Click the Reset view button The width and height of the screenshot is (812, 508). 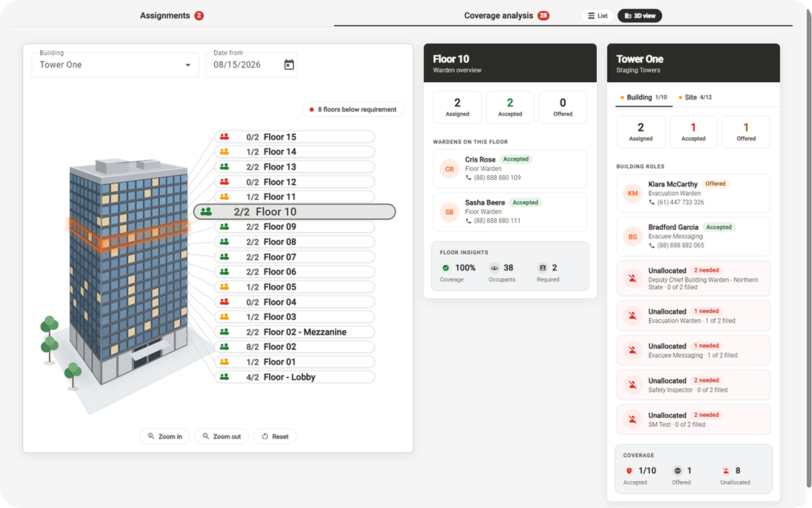[275, 437]
